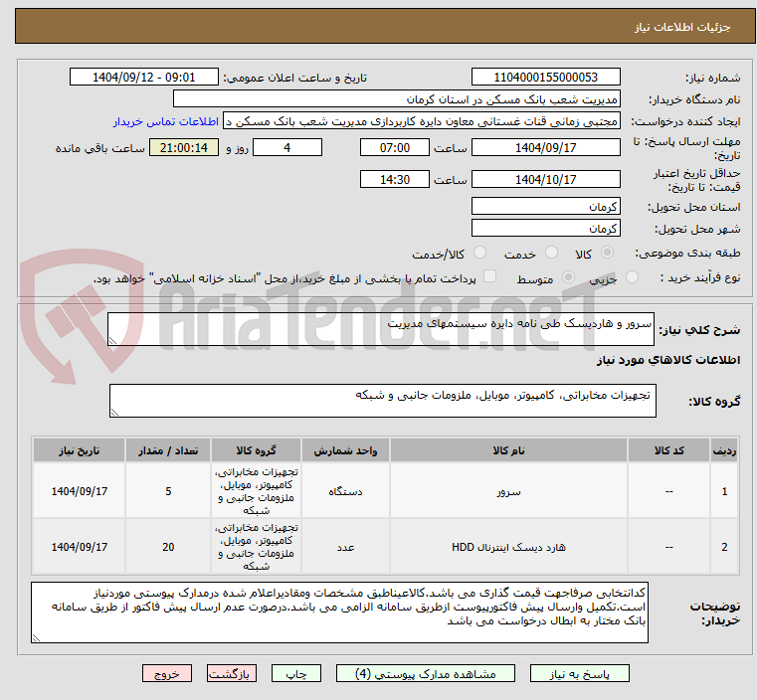The width and height of the screenshot is (757, 700).
Task: Click the سرور item name cell
Action: pyautogui.click(x=509, y=491)
